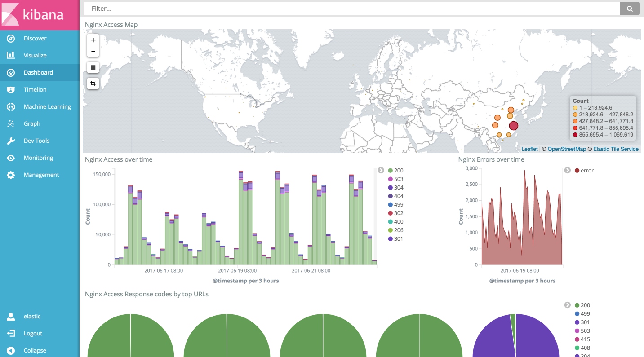Viewport: 644px width, 357px height.
Task: Click the 404 legend entry in access chart
Action: click(x=395, y=196)
